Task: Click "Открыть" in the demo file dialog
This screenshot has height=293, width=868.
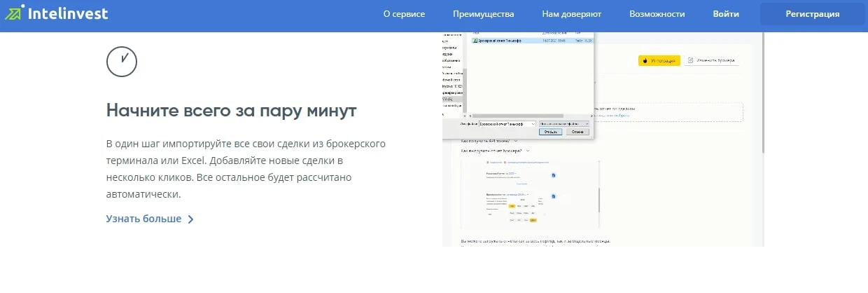Action: (552, 131)
